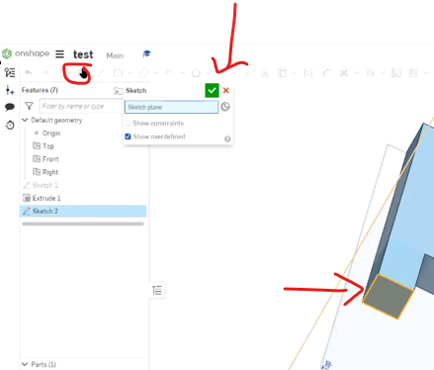
Task: Cancel the sketch with red X
Action: pos(226,90)
